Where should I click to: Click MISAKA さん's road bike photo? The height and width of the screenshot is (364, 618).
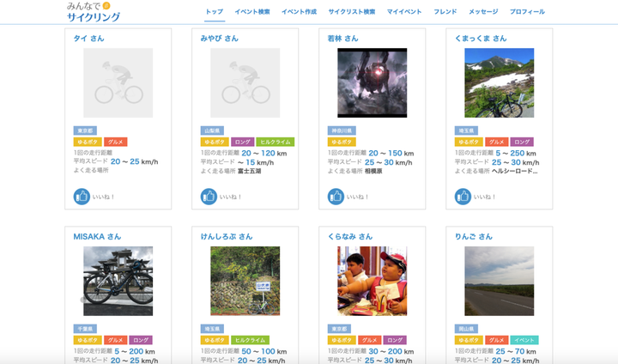click(118, 282)
